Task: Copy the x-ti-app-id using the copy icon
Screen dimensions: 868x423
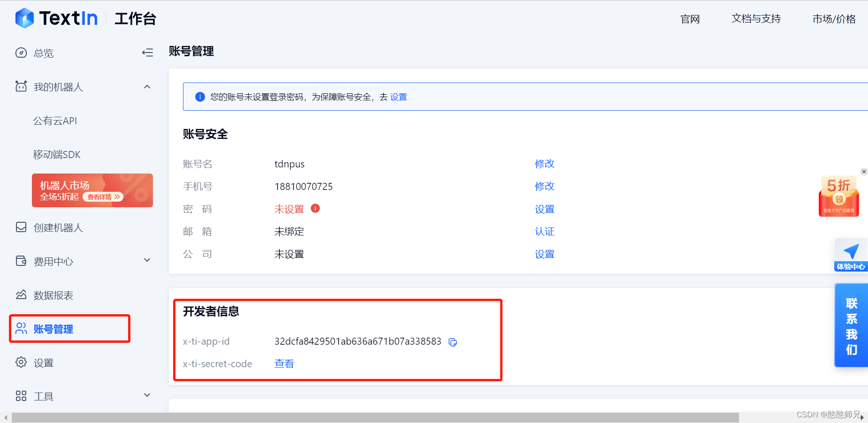Action: click(x=453, y=342)
